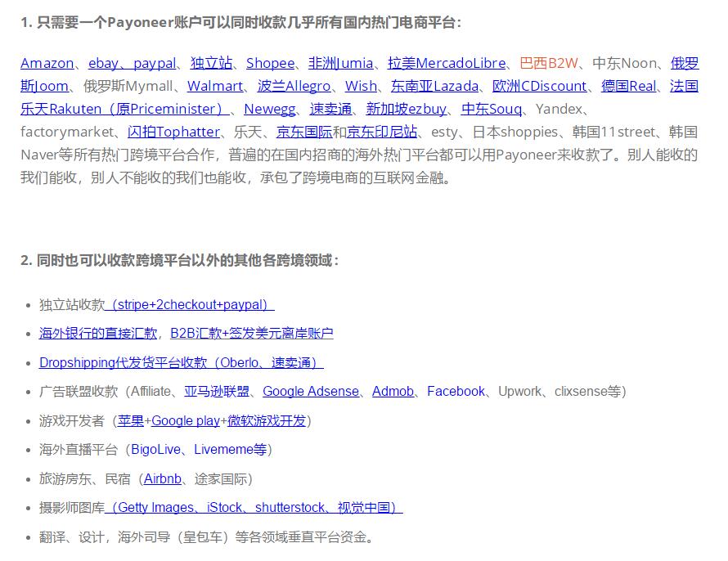728x561 pixels.
Task: Open the Airbnb link
Action: (163, 479)
